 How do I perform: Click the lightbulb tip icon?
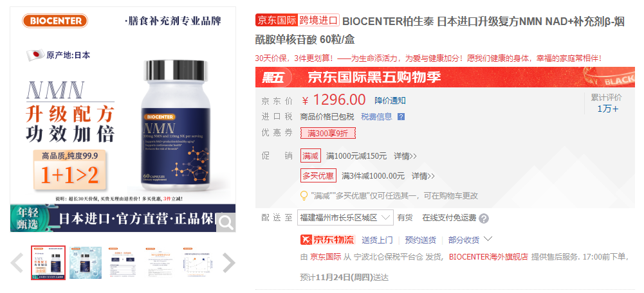pyautogui.click(x=304, y=196)
